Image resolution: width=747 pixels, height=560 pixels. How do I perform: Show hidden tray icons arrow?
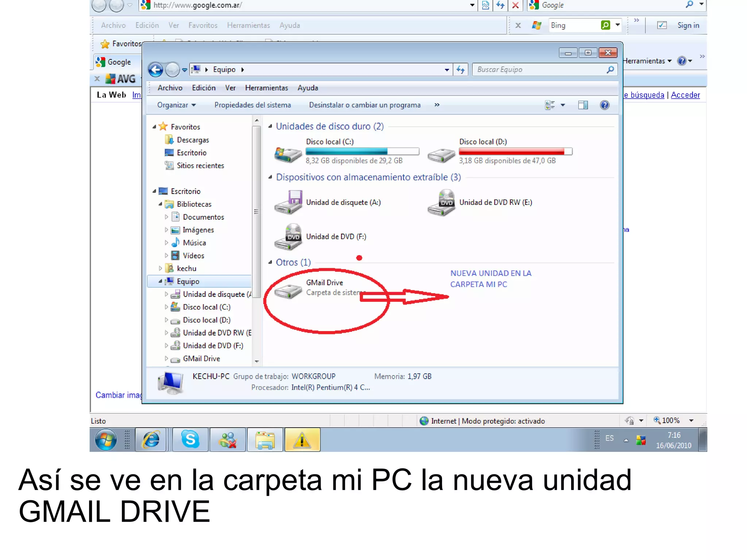(x=626, y=440)
